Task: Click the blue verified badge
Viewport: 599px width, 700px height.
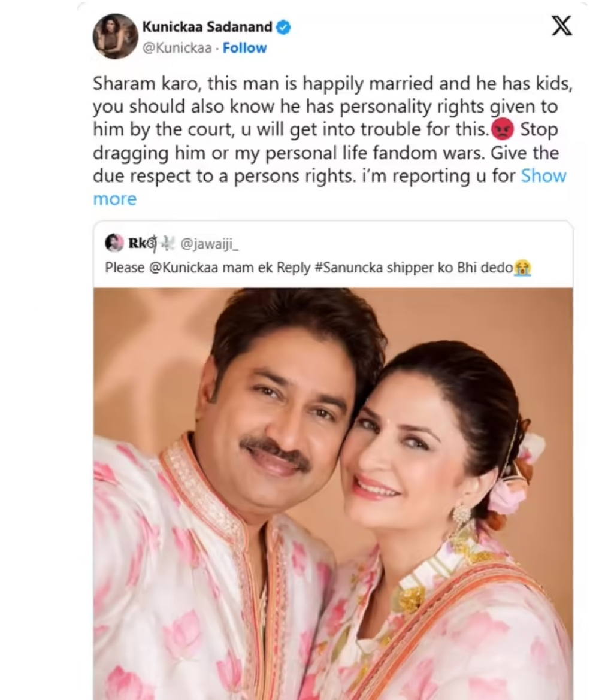Action: pyautogui.click(x=283, y=27)
